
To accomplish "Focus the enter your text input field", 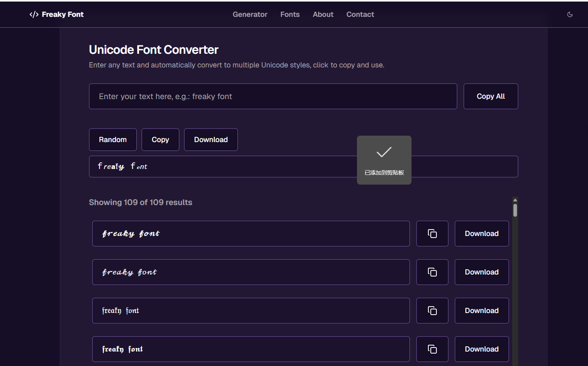I will 273,96.
